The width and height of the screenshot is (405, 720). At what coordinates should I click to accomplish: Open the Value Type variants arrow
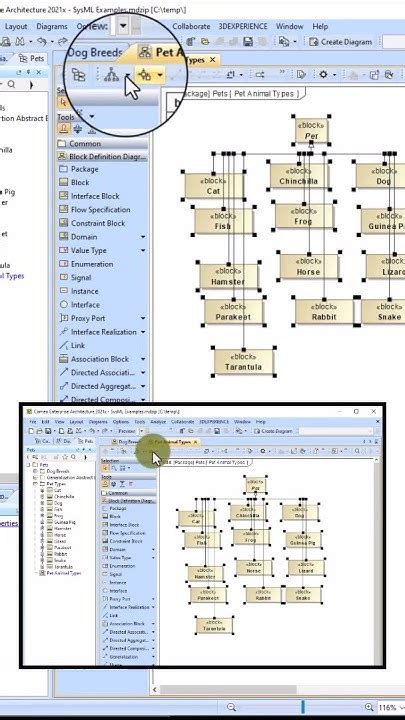coord(143,251)
